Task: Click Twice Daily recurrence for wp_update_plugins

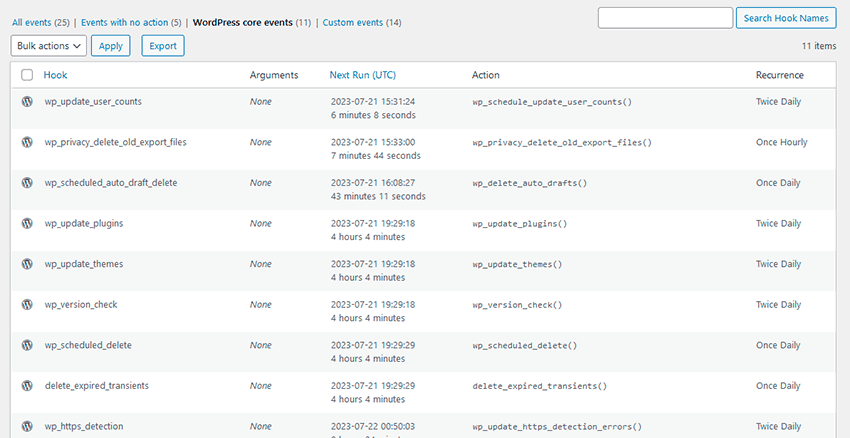Action: coord(778,223)
